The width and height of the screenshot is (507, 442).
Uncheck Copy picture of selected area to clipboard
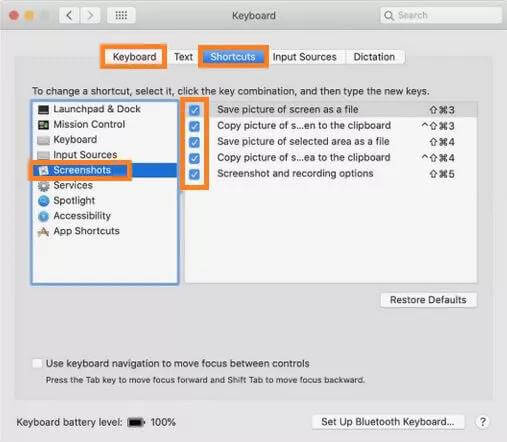point(194,158)
